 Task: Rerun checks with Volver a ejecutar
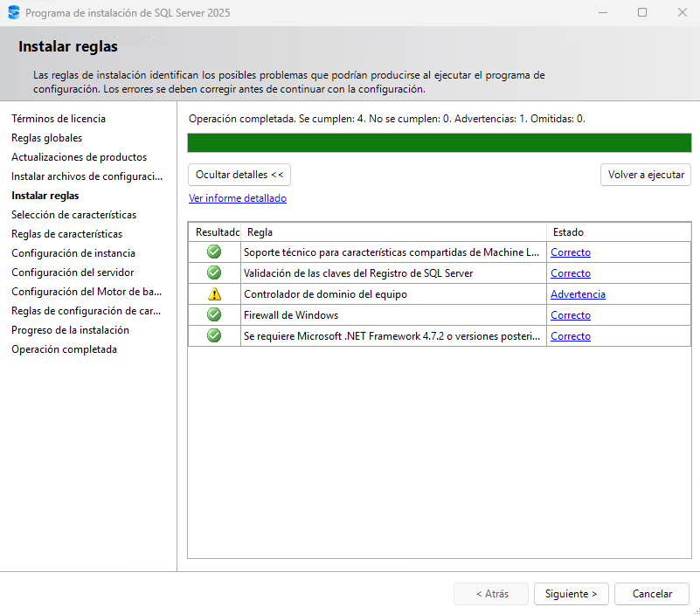point(646,175)
